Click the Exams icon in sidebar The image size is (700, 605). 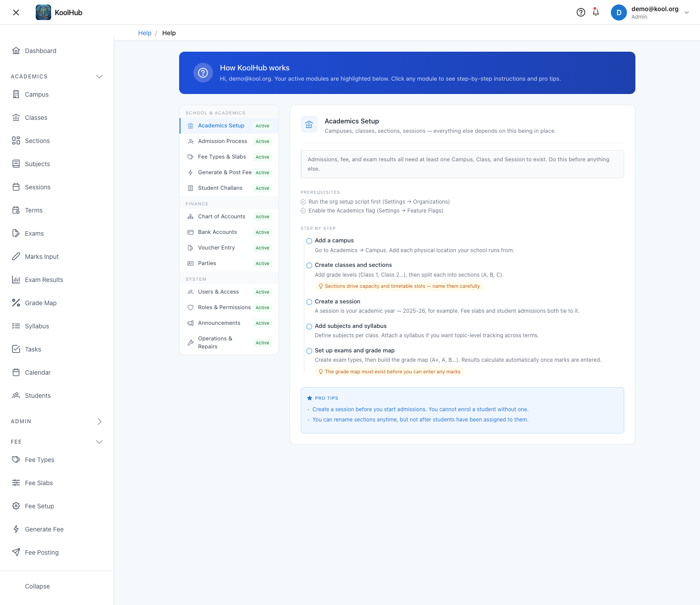(x=16, y=233)
